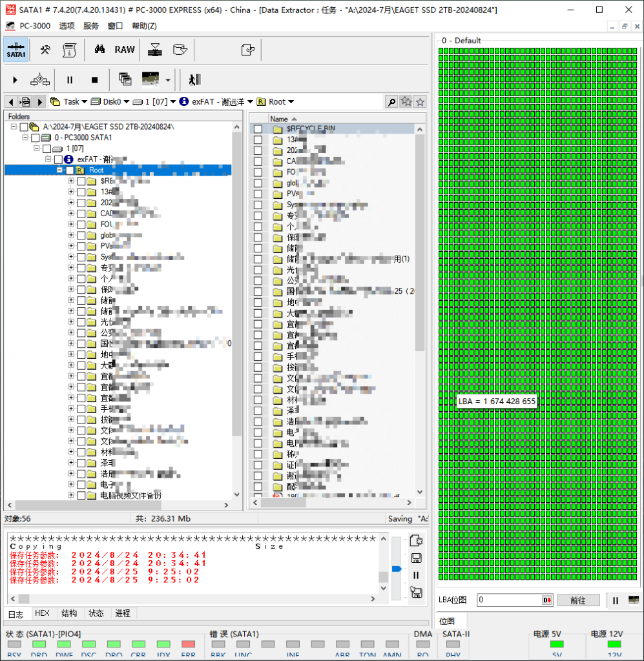This screenshot has height=661, width=644.
Task: Click the exit door icon
Action: click(x=194, y=79)
